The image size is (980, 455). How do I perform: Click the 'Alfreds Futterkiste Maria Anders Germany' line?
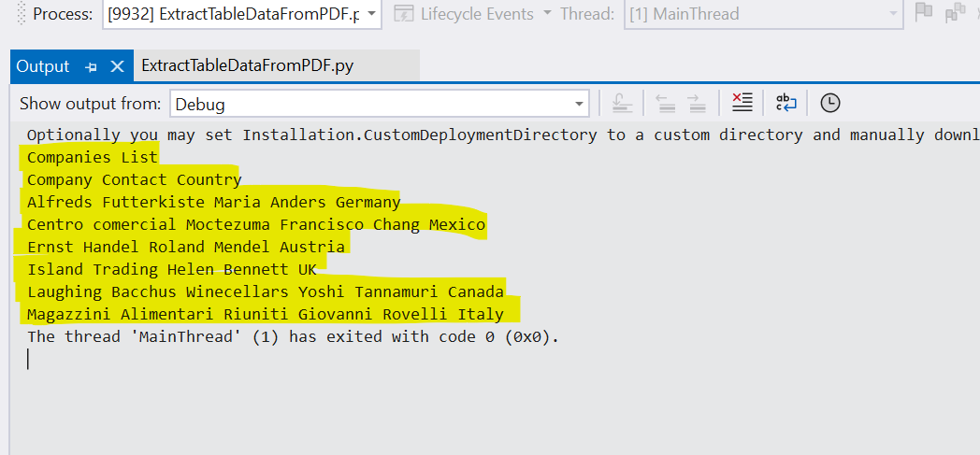(x=214, y=202)
